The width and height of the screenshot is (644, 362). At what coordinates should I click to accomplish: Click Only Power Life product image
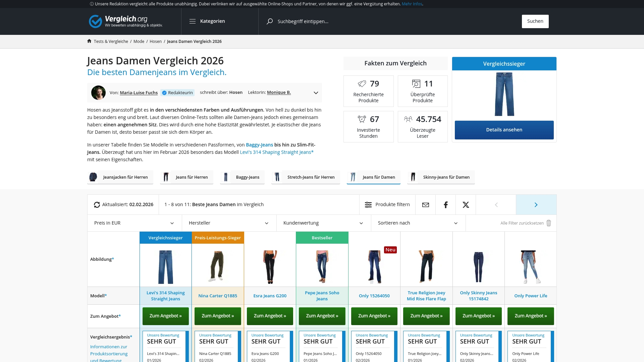(x=531, y=267)
